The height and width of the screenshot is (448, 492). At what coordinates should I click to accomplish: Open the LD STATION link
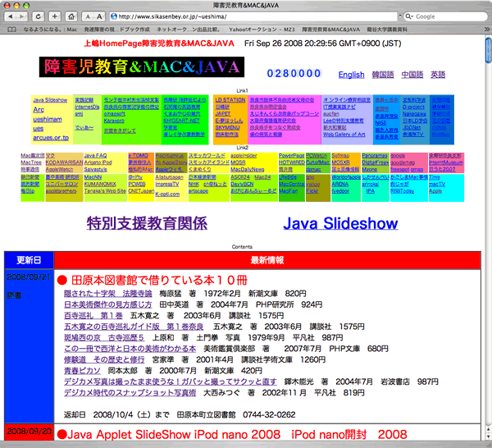[x=230, y=100]
